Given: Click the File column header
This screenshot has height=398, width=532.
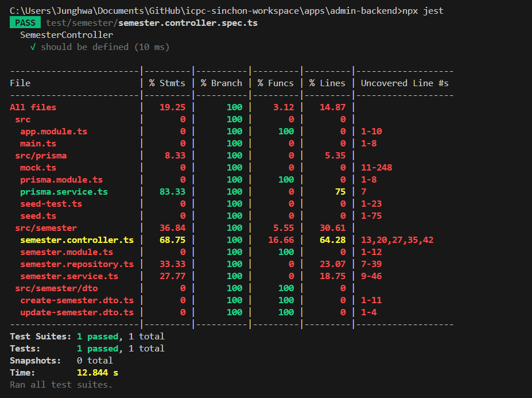Looking at the screenshot, I should pyautogui.click(x=20, y=83).
